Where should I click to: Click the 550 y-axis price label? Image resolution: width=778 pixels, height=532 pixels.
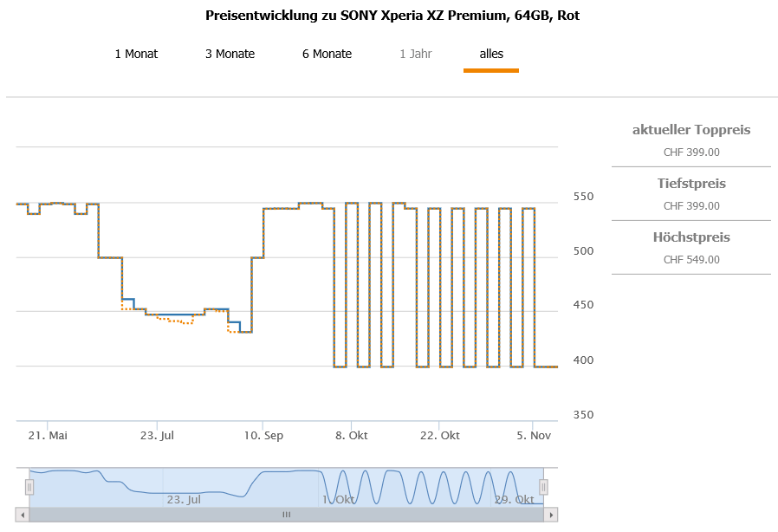point(585,197)
